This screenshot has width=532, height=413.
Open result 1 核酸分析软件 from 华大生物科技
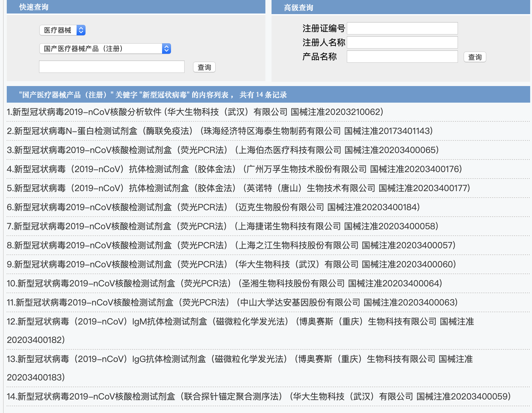(x=195, y=112)
